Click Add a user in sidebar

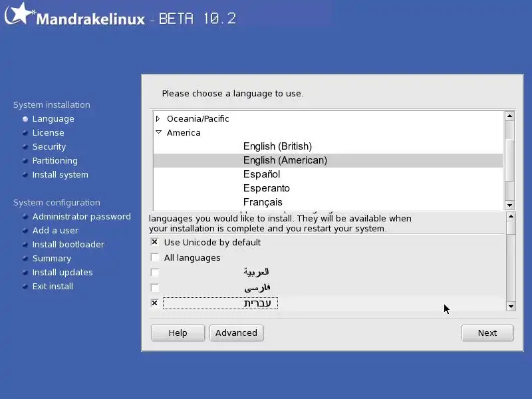pyautogui.click(x=55, y=231)
